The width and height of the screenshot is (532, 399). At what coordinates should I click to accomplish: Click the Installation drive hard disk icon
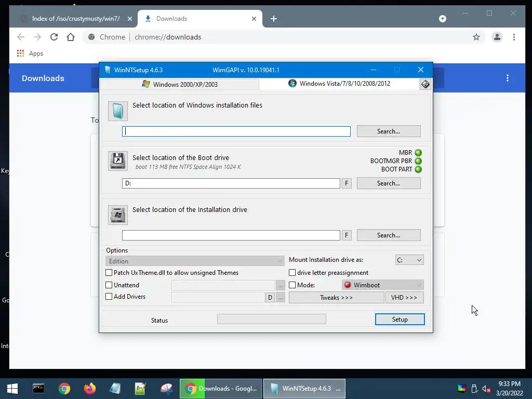[x=118, y=215]
